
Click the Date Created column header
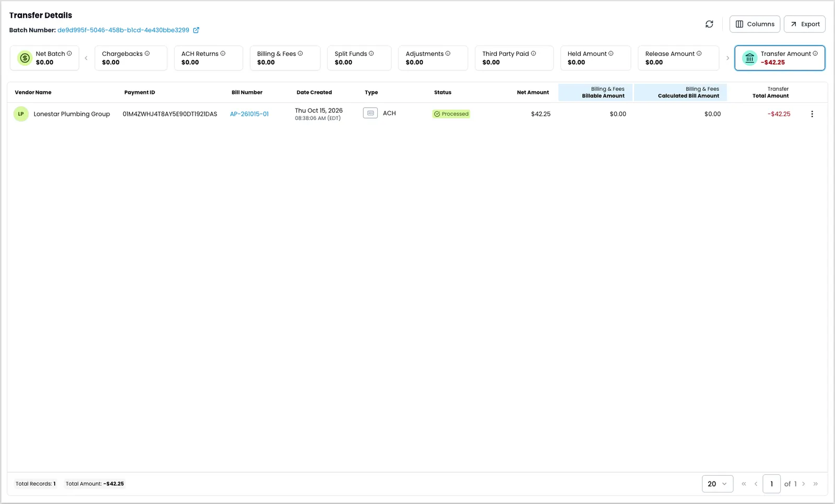tap(314, 92)
